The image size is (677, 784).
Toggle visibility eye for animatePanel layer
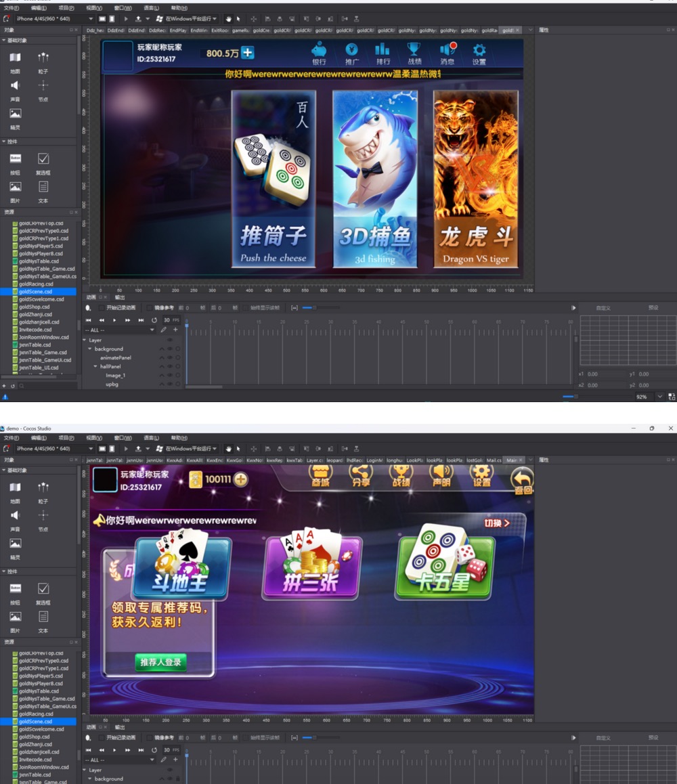[169, 357]
